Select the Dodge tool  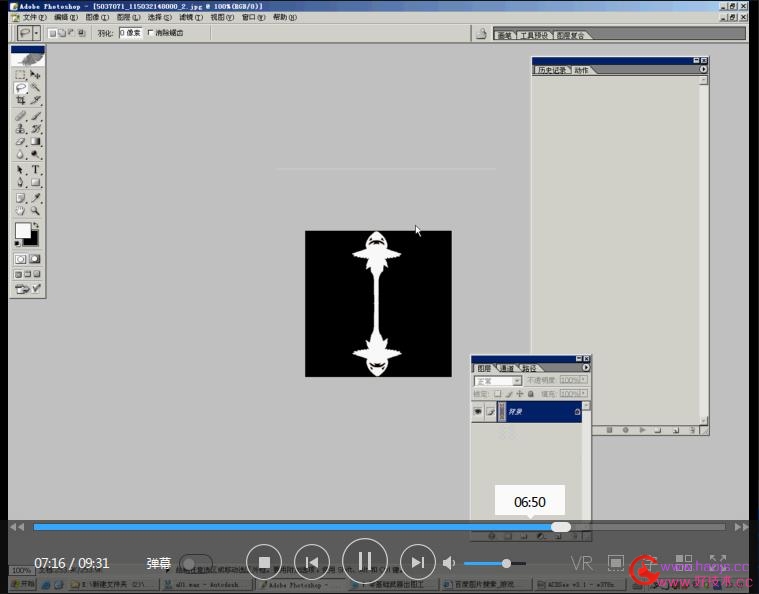pyautogui.click(x=35, y=154)
